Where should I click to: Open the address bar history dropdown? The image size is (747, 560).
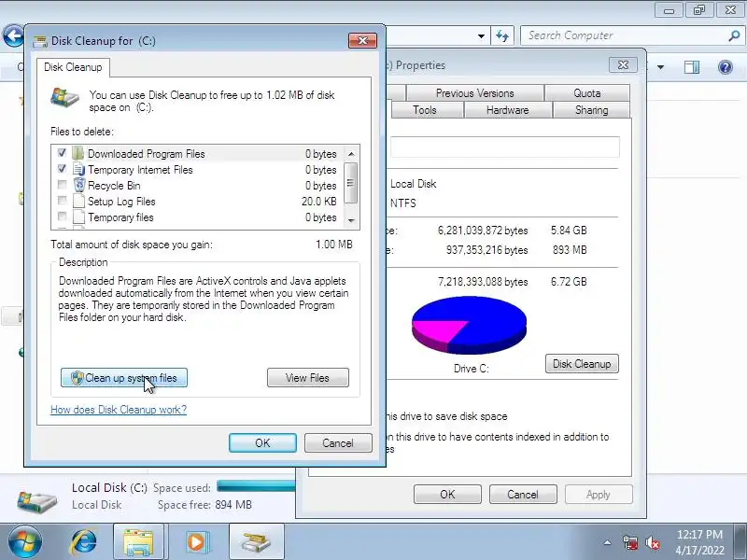pyautogui.click(x=481, y=35)
